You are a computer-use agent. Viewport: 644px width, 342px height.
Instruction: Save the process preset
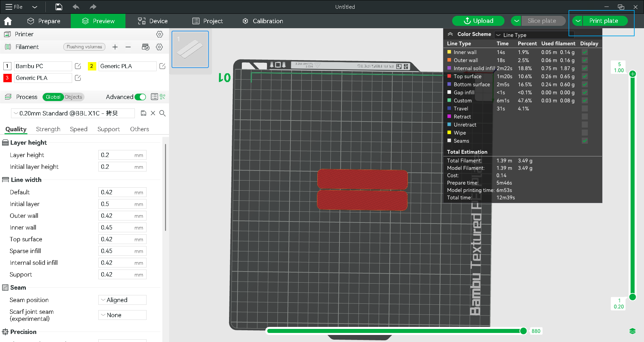coord(144,113)
